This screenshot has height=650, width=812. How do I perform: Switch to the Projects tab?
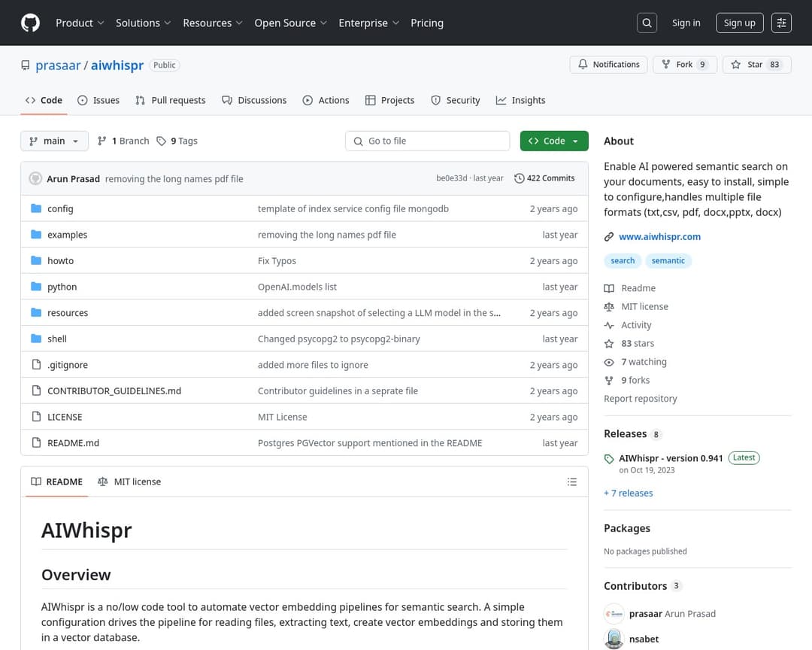click(x=390, y=100)
